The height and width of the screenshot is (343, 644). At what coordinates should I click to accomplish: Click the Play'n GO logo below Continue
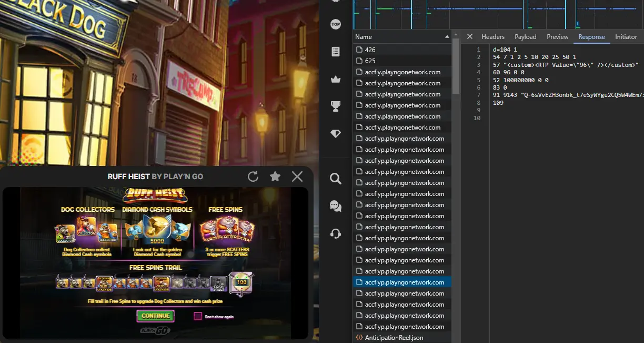pyautogui.click(x=155, y=331)
